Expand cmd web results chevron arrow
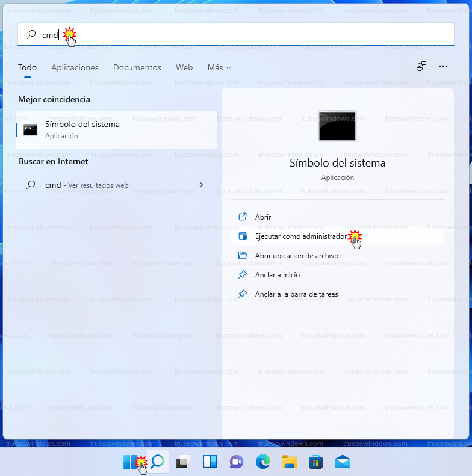This screenshot has height=476, width=472. 201,185
